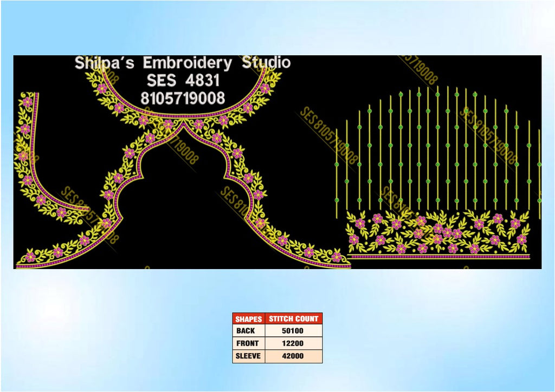Select the FRONT row label

pyautogui.click(x=248, y=343)
